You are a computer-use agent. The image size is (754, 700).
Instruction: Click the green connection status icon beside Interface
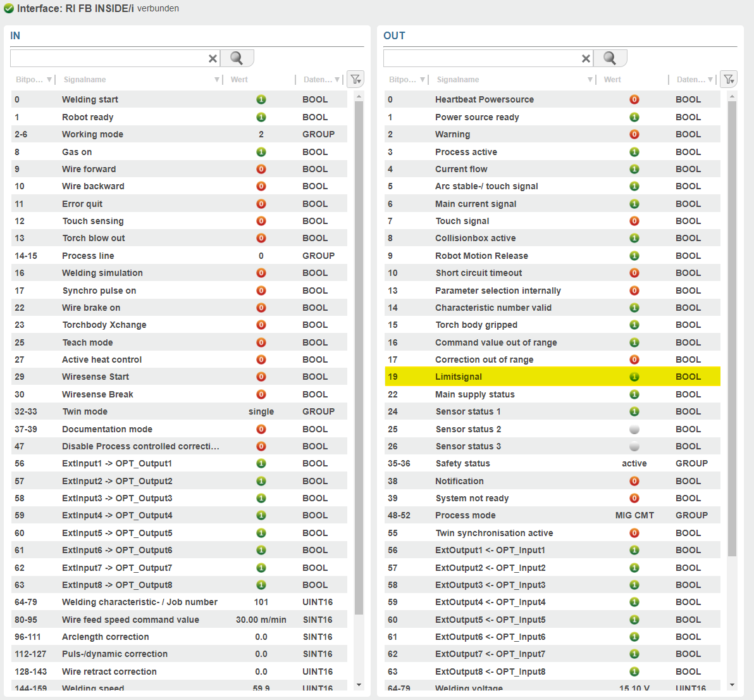9,8
